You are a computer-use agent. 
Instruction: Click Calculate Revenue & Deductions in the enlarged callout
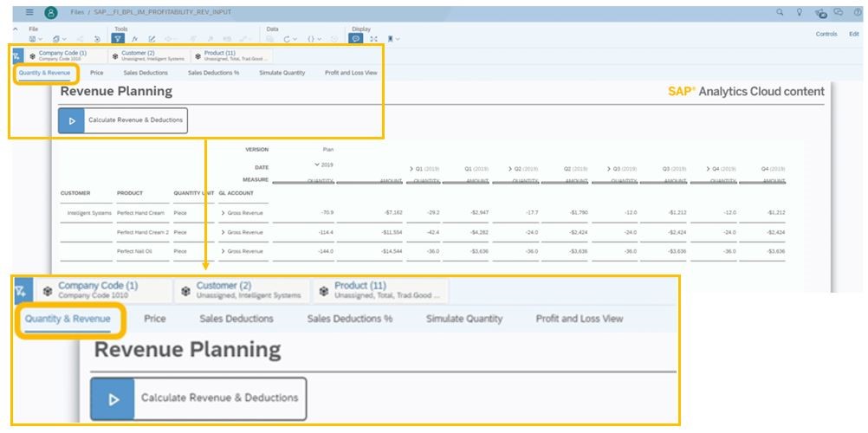pyautogui.click(x=198, y=398)
